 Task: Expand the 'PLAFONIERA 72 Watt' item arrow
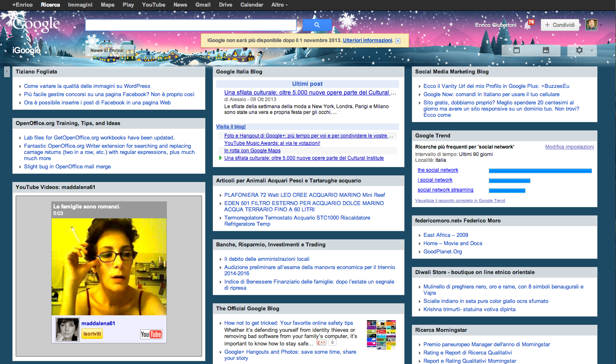click(x=221, y=196)
